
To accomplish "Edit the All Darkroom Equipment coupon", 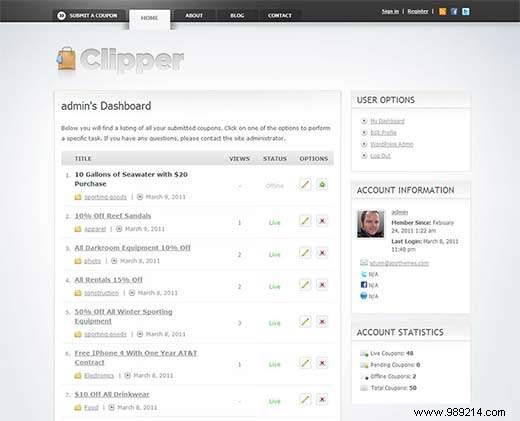I will 305,253.
